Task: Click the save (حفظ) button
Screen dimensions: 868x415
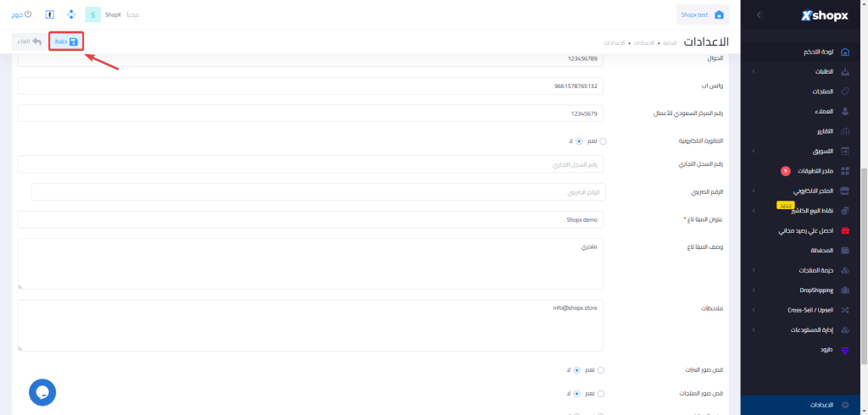Action: (66, 41)
